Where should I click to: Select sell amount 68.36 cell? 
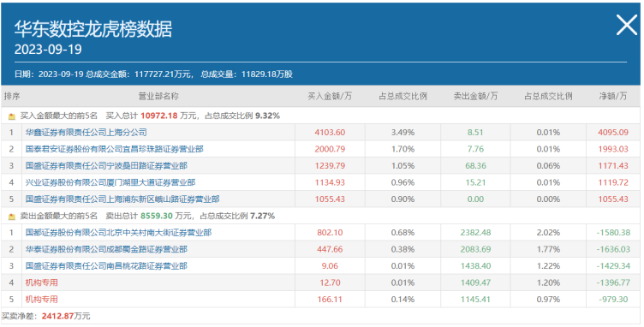pos(475,166)
